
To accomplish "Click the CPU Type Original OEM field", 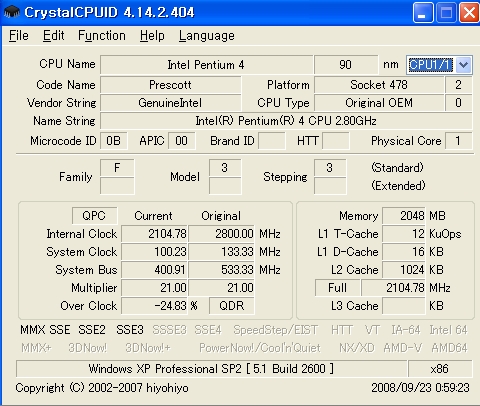I will pyautogui.click(x=379, y=103).
